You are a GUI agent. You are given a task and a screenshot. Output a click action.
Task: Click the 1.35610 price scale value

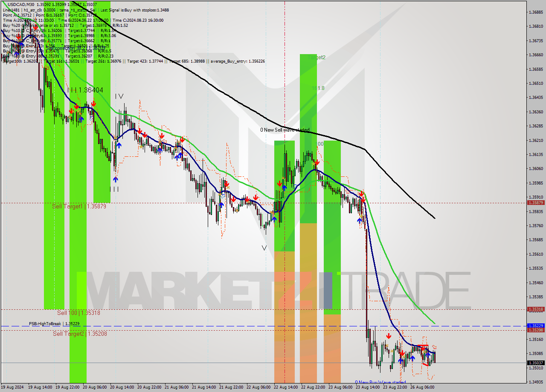535,254
